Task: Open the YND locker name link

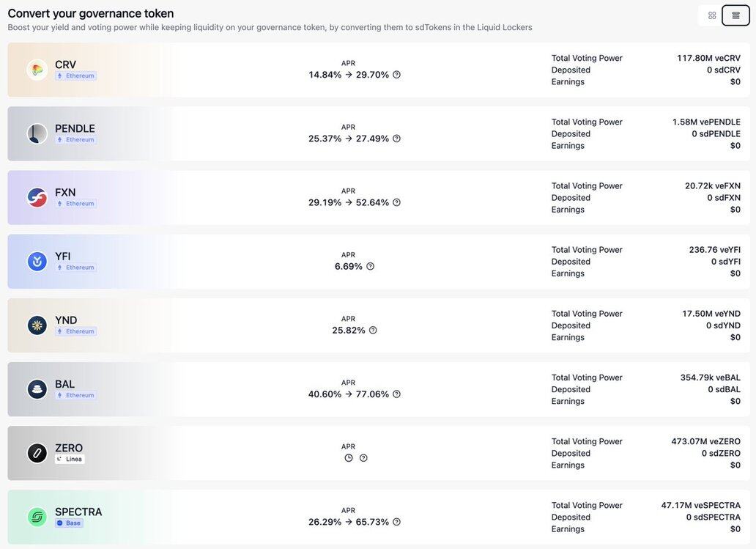Action: click(66, 320)
